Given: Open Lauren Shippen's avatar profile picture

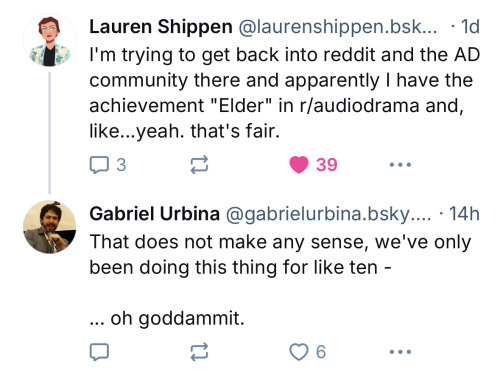Looking at the screenshot, I should [50, 40].
